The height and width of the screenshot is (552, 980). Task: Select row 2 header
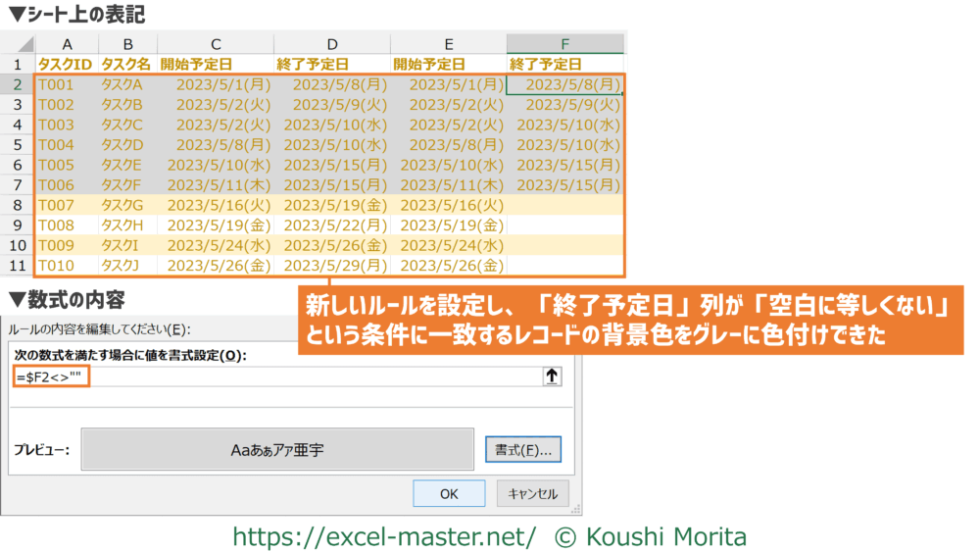tap(18, 84)
